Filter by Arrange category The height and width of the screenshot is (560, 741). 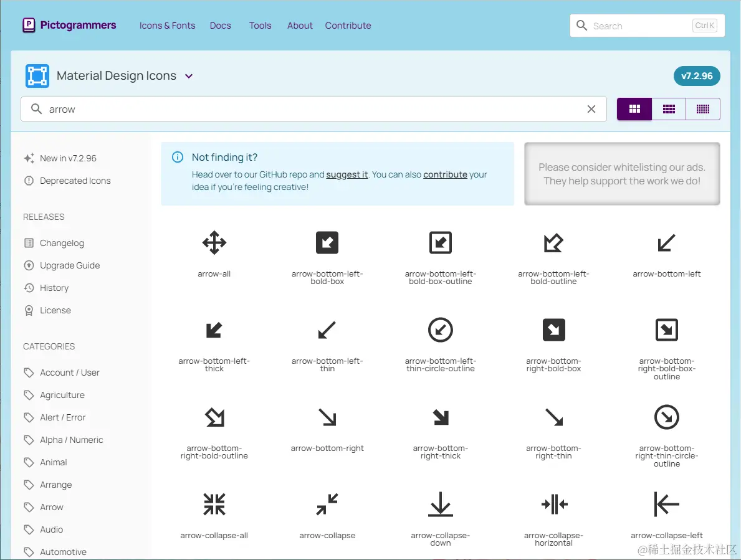coord(48,485)
